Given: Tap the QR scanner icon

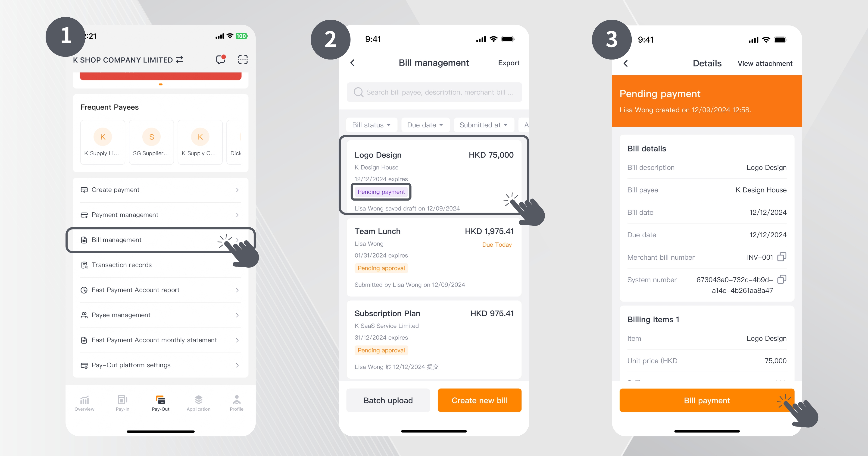Looking at the screenshot, I should pyautogui.click(x=243, y=60).
